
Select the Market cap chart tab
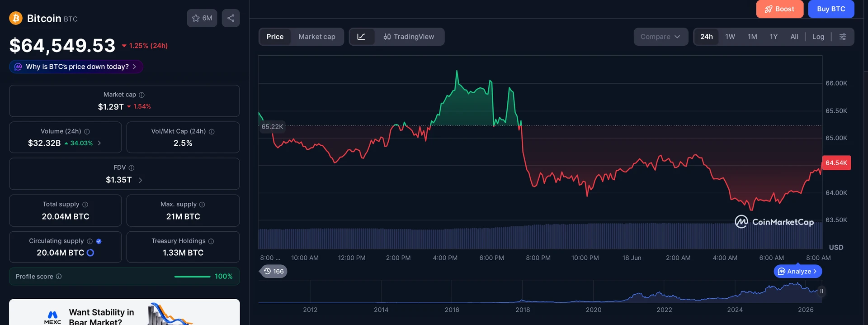point(317,37)
